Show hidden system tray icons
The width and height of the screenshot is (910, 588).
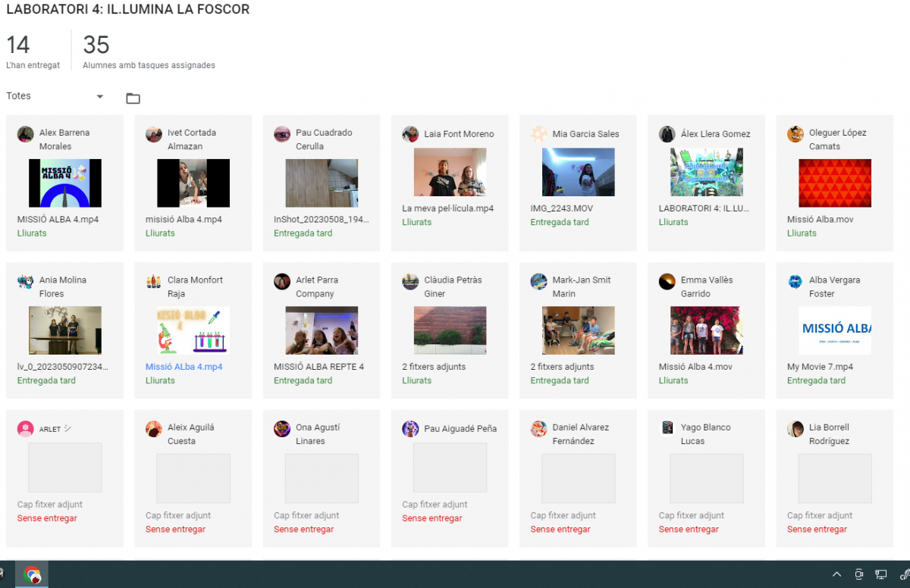[836, 574]
